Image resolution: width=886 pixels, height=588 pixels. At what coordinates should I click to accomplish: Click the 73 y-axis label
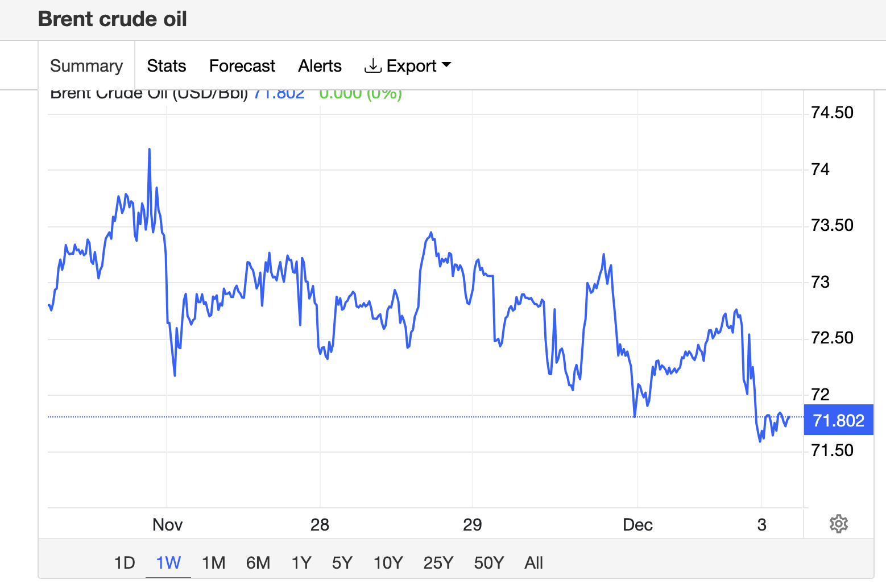click(820, 281)
